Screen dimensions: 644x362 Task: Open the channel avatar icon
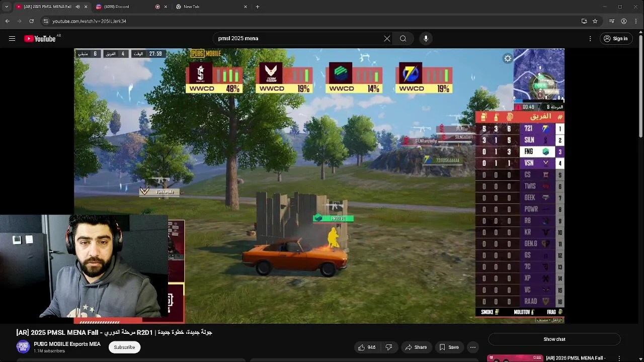pos(23,347)
